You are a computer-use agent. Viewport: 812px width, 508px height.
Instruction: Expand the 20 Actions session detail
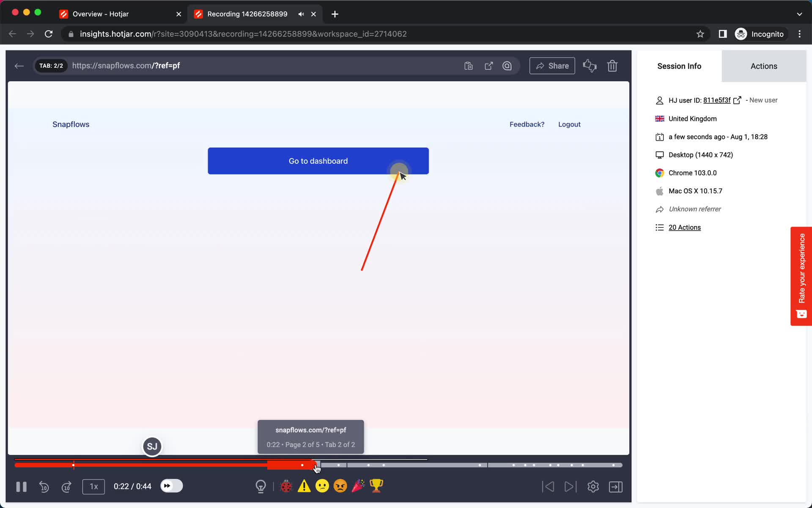pyautogui.click(x=684, y=227)
